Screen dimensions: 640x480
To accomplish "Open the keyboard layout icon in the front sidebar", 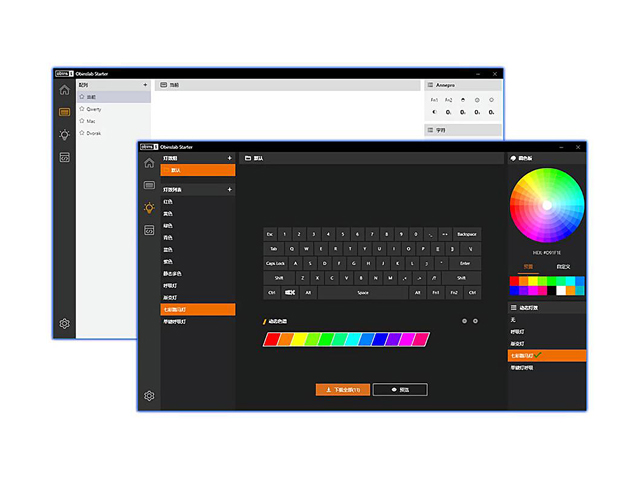I will click(x=149, y=185).
